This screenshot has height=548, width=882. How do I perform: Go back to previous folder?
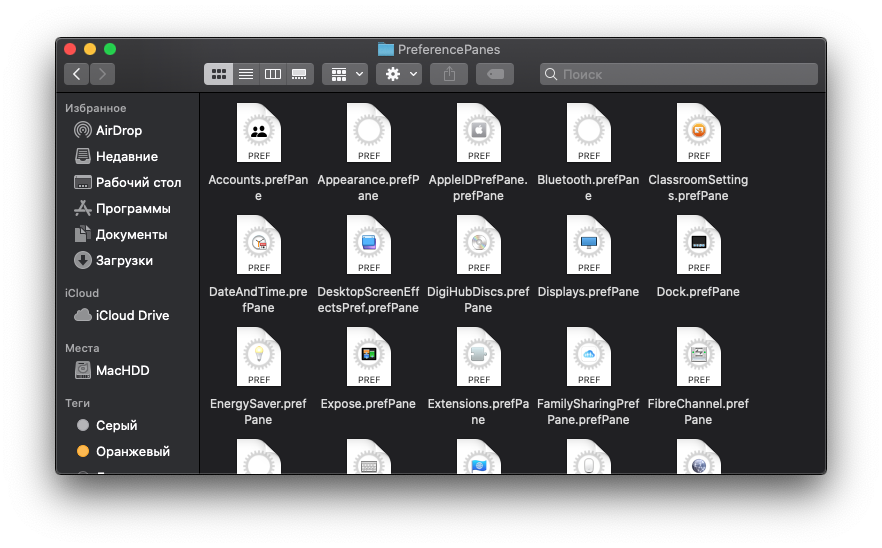coord(77,74)
